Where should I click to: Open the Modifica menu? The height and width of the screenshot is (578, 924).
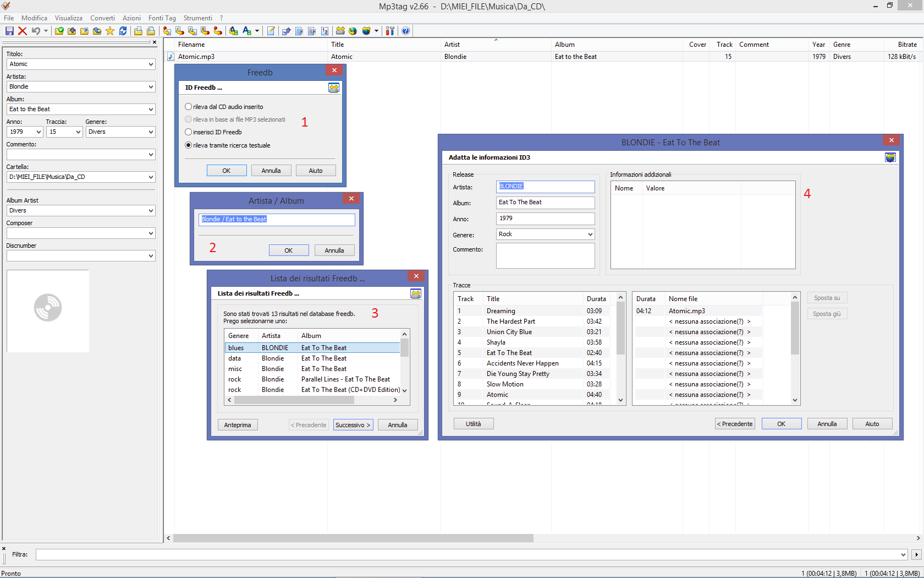pyautogui.click(x=34, y=18)
